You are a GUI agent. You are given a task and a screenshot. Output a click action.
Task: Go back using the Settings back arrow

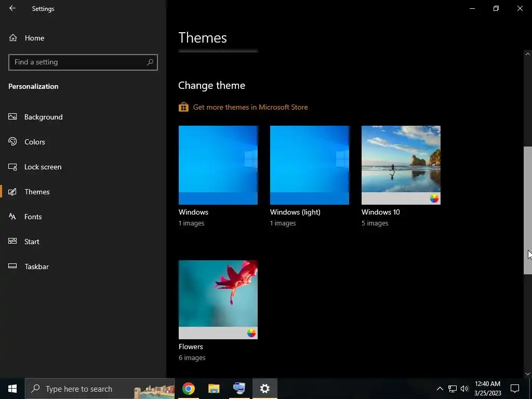pyautogui.click(x=12, y=8)
